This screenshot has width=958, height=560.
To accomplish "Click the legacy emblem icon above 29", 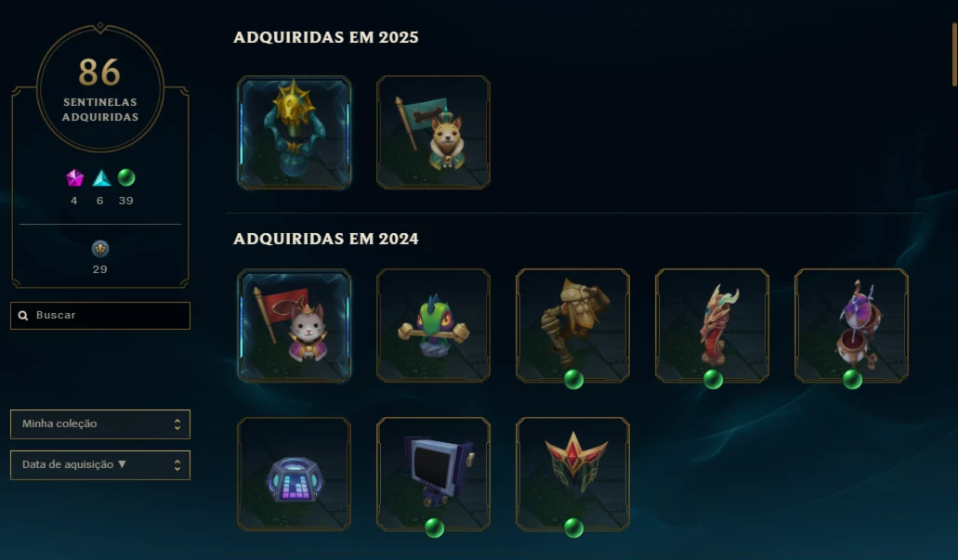I will coord(100,249).
